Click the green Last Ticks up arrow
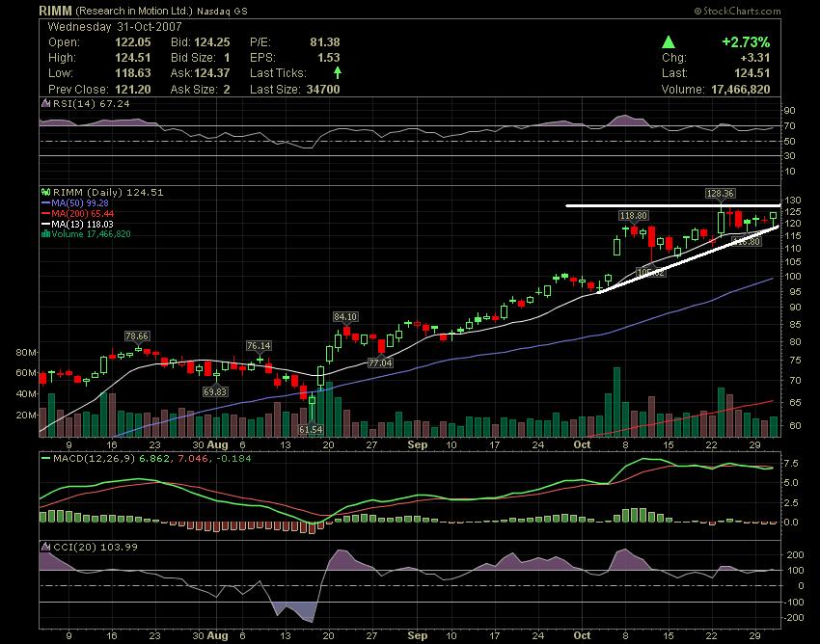The width and height of the screenshot is (820, 644). 338,72
